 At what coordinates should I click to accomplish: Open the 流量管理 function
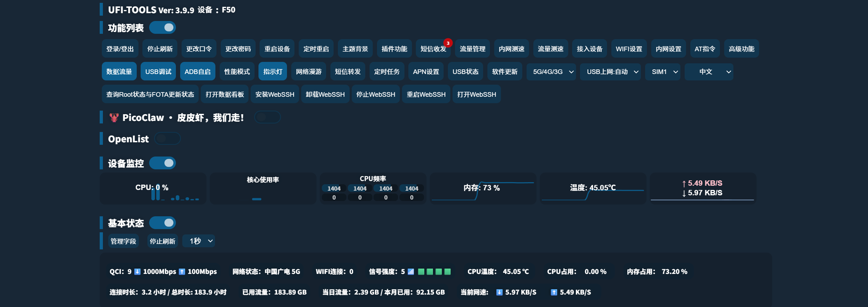472,49
